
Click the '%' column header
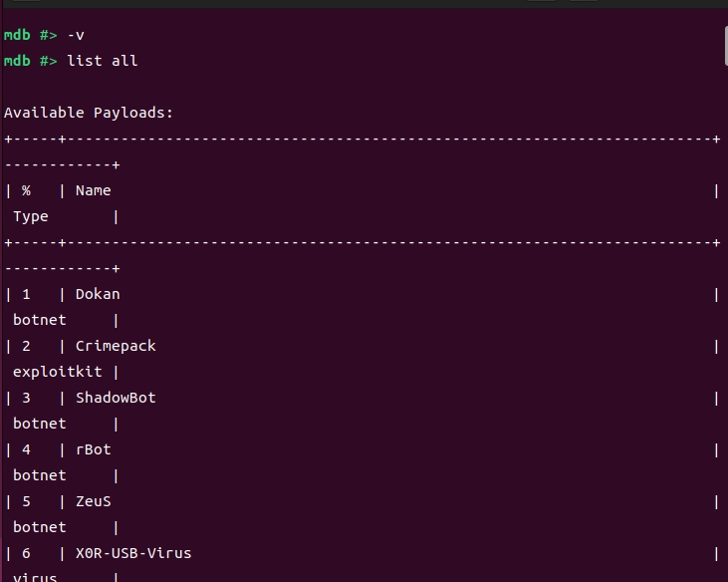26,190
